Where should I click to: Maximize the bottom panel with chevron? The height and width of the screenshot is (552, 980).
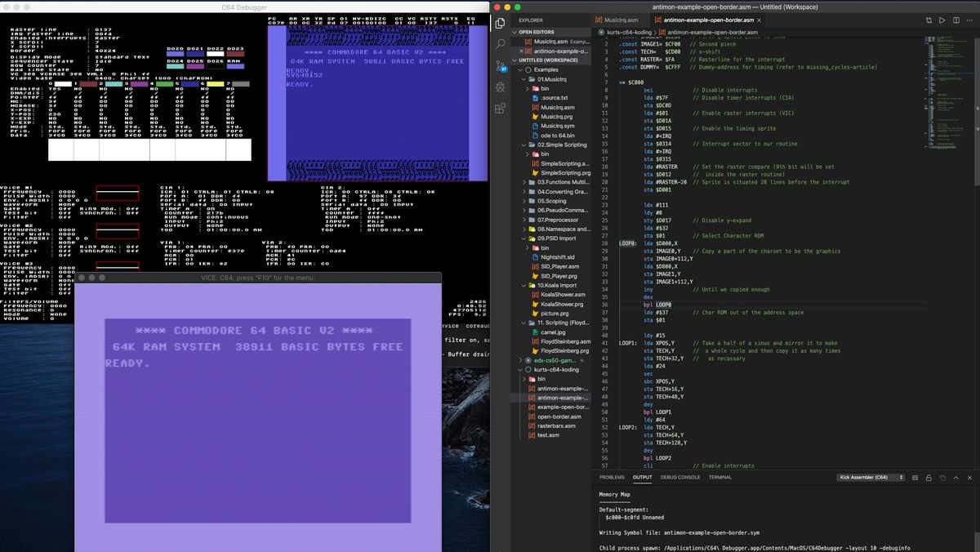point(956,478)
